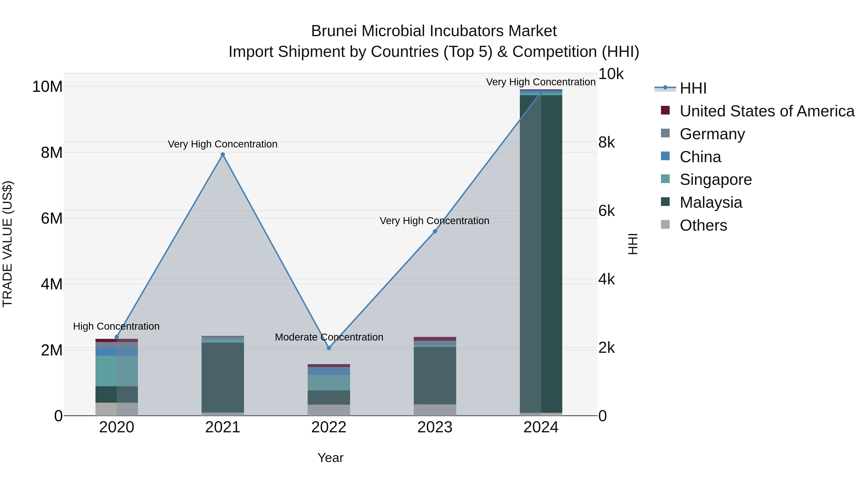Click the 'HHI' right axis title
Screen dimensions: 868x488
633,244
